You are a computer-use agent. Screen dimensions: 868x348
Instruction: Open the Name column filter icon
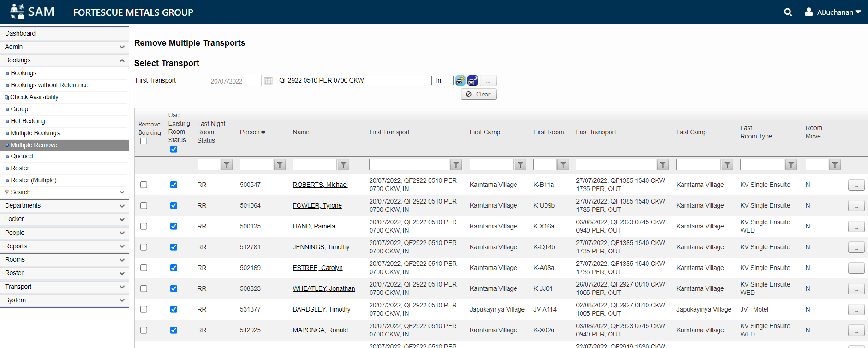343,165
